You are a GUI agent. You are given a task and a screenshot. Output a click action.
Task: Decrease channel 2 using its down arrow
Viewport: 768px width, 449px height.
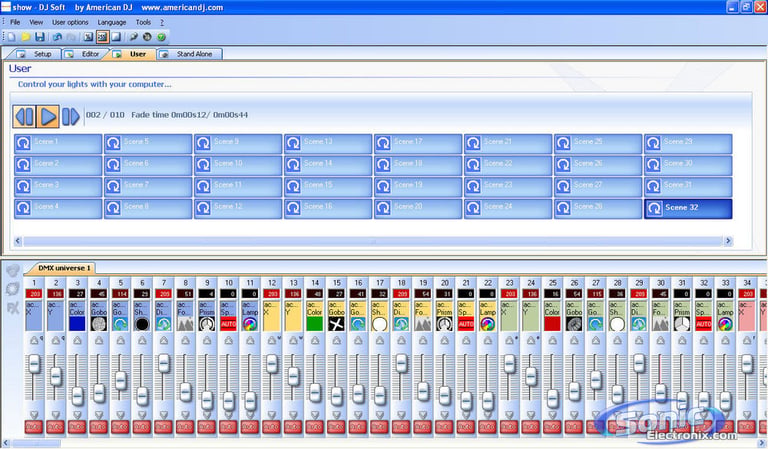[55, 414]
